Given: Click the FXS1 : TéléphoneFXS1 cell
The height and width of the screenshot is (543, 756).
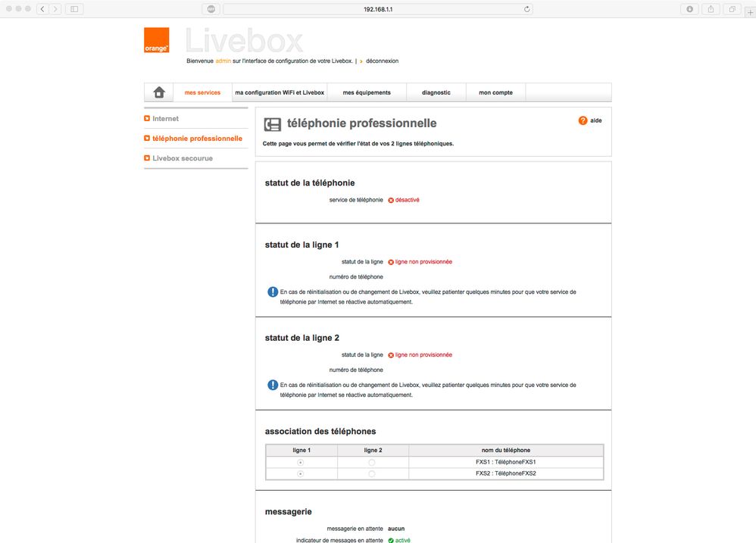Looking at the screenshot, I should 506,462.
